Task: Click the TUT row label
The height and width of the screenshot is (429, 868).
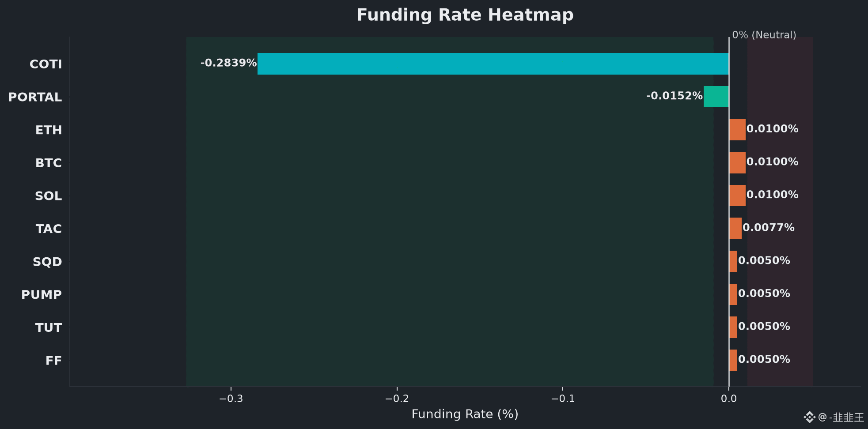Action: point(49,328)
